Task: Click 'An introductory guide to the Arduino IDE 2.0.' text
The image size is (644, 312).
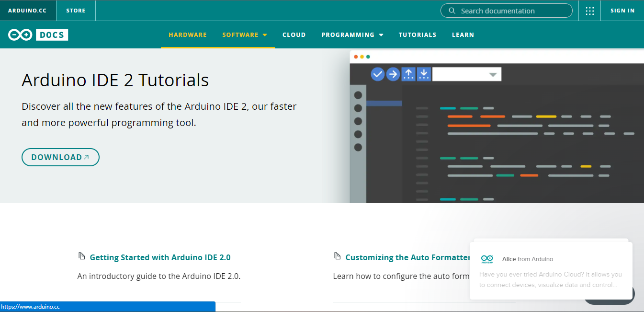Action: 159,276
